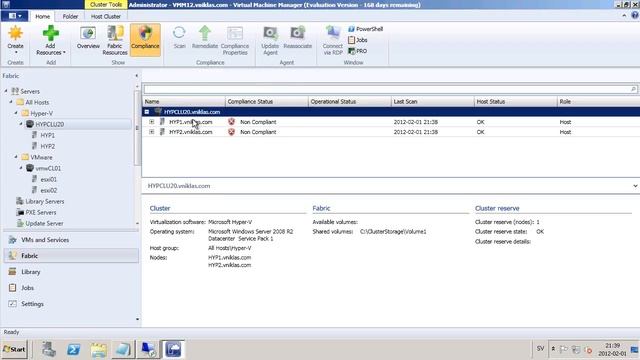Click the Cluster Tools contextual tab
Screen dimensions: 640x360
[x=106, y=4]
